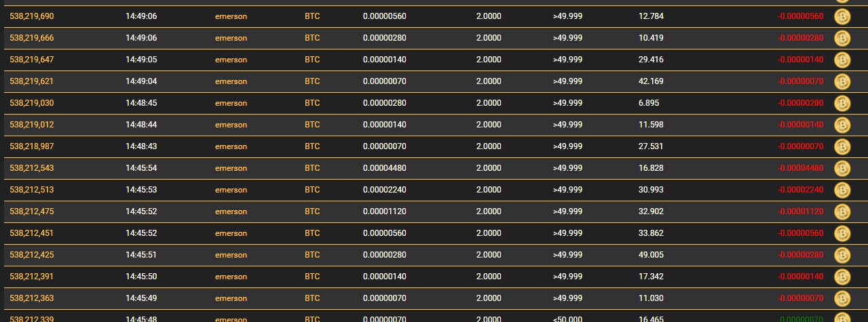
Task: Click the red -0.00004480 profit value
Action: pyautogui.click(x=800, y=168)
